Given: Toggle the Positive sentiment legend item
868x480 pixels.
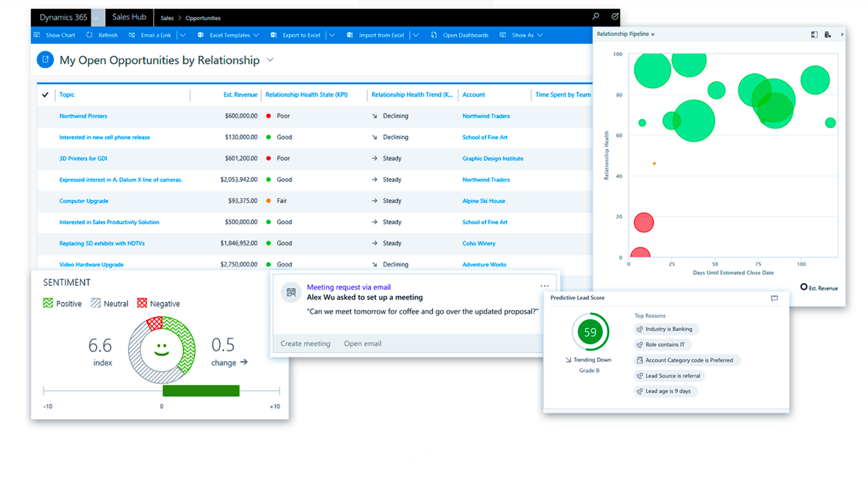Looking at the screenshot, I should coord(62,303).
